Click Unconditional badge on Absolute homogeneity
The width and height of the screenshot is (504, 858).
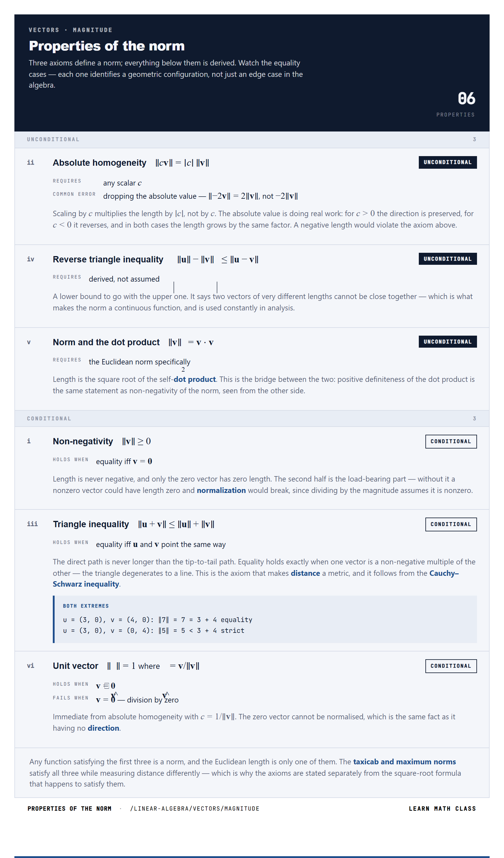coord(448,162)
